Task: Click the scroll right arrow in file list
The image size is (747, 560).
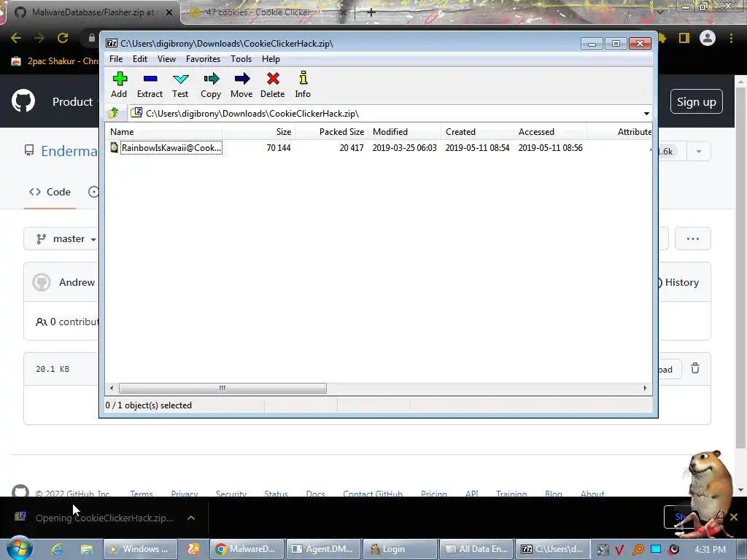Action: tap(645, 388)
